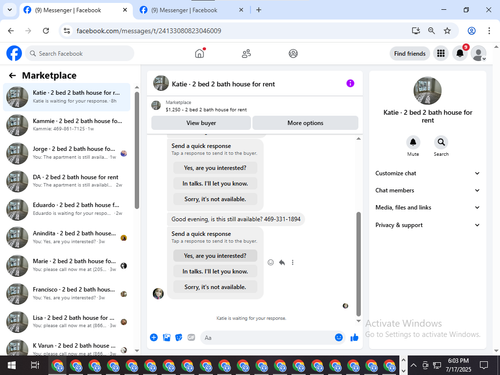Search in conversation with magnifier icon
The height and width of the screenshot is (375, 500).
(x=441, y=142)
